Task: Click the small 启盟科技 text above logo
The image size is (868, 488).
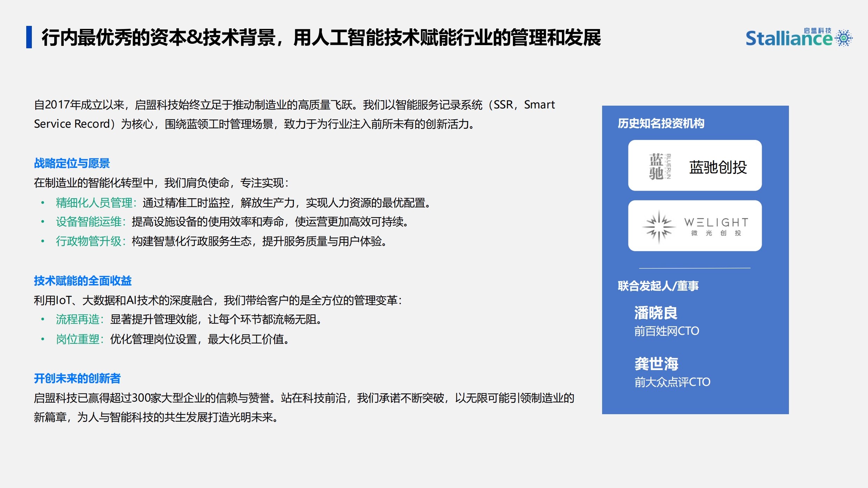Action: (817, 31)
